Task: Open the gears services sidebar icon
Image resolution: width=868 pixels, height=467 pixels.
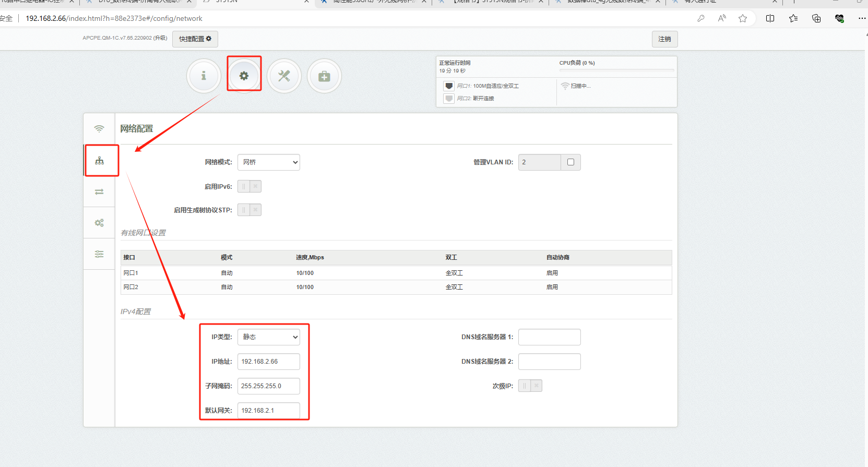Action: [99, 223]
